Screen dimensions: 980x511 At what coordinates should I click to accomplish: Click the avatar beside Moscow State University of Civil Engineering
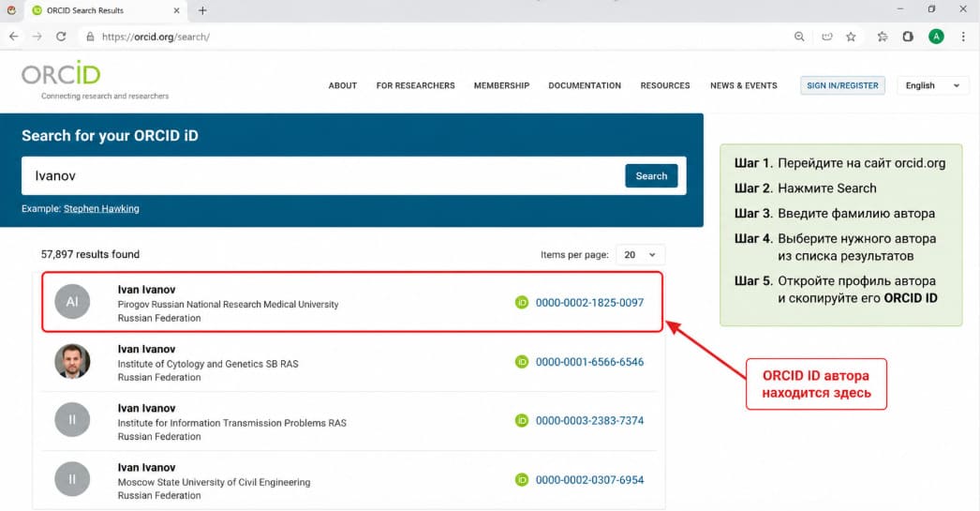pyautogui.click(x=72, y=479)
